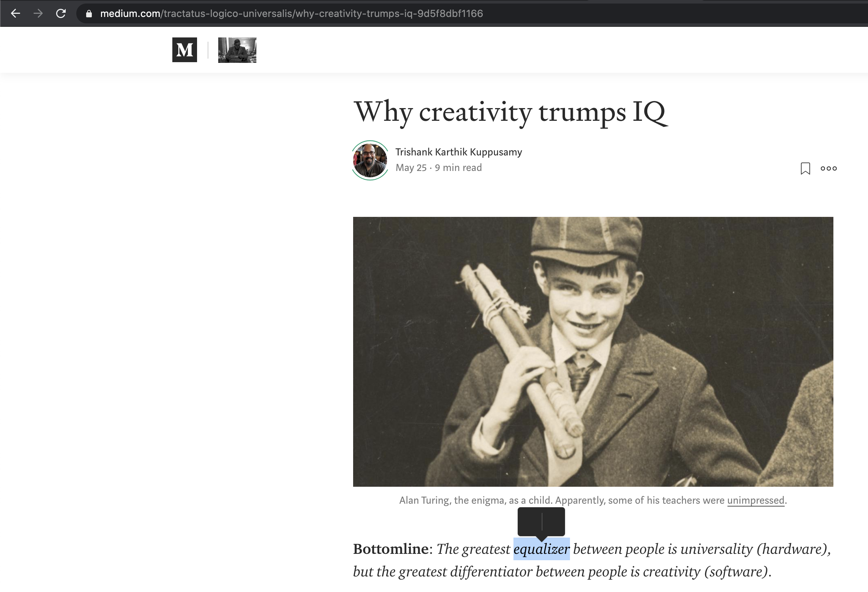Go back to the previous page
868x592 pixels.
tap(15, 13)
